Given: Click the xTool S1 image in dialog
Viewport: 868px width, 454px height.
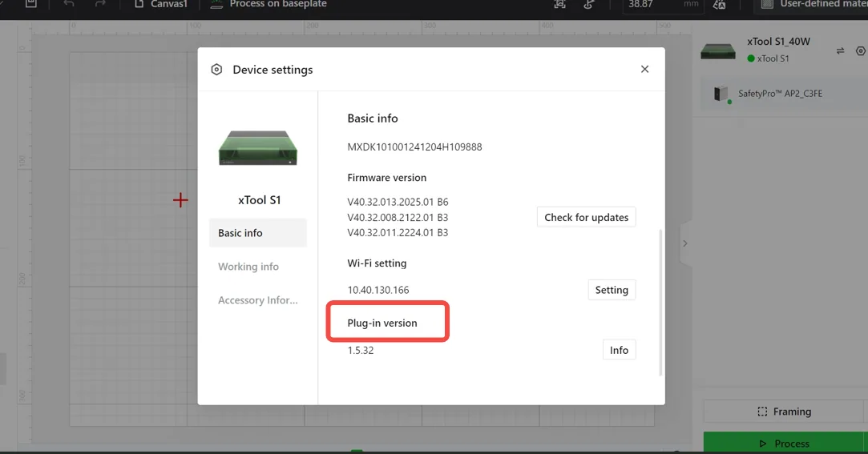Looking at the screenshot, I should 258,147.
